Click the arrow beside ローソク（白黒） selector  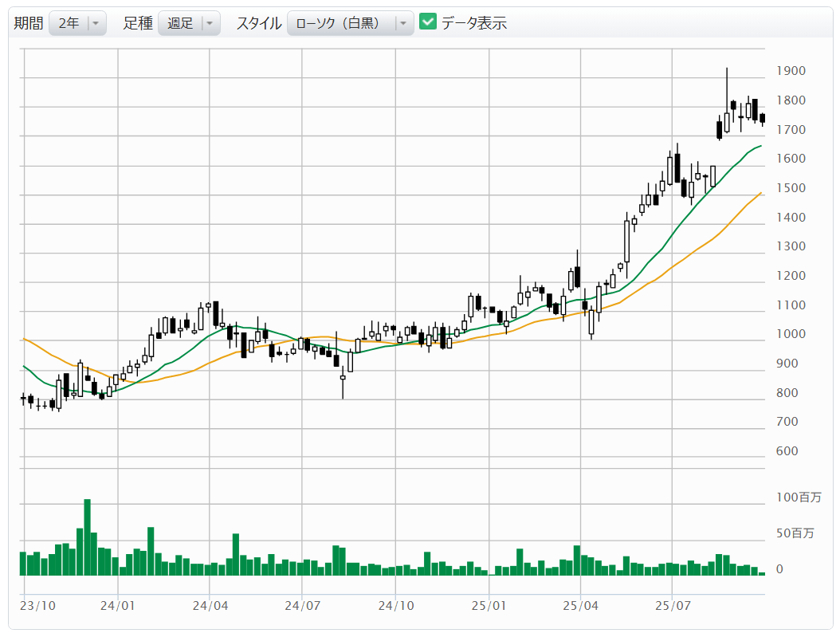click(x=403, y=23)
